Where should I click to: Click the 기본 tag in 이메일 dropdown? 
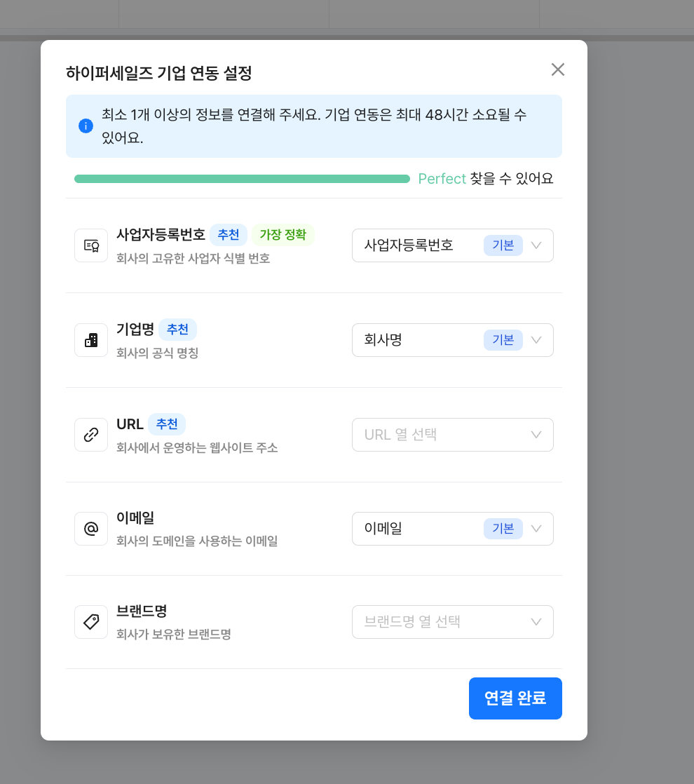point(503,529)
